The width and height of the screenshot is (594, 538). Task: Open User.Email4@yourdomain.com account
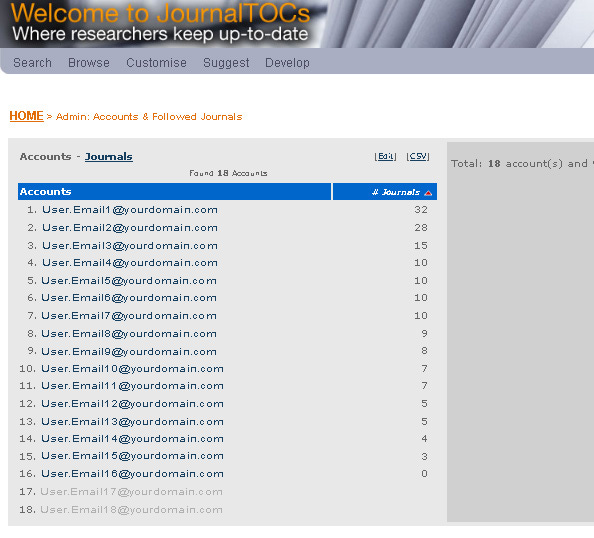(130, 263)
